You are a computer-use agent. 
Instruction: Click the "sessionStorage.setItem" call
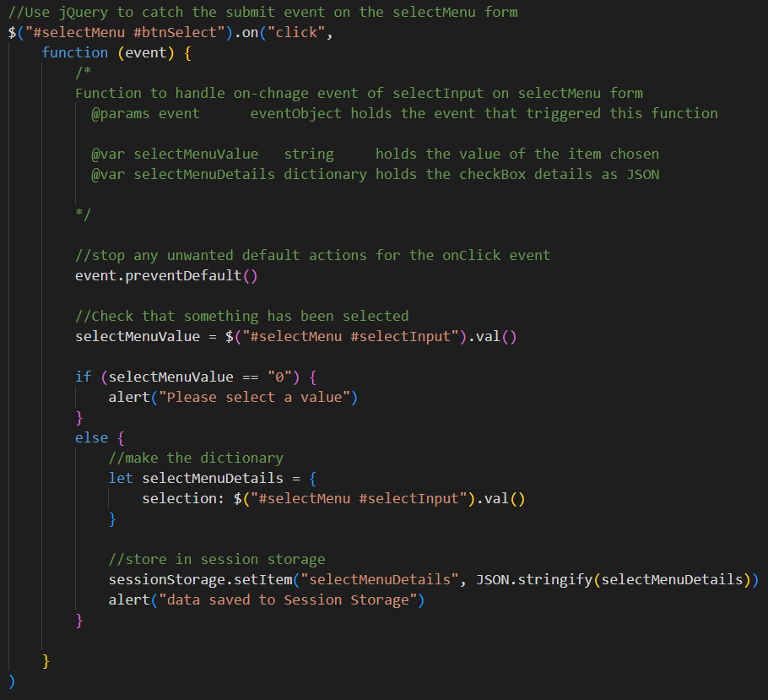200,580
